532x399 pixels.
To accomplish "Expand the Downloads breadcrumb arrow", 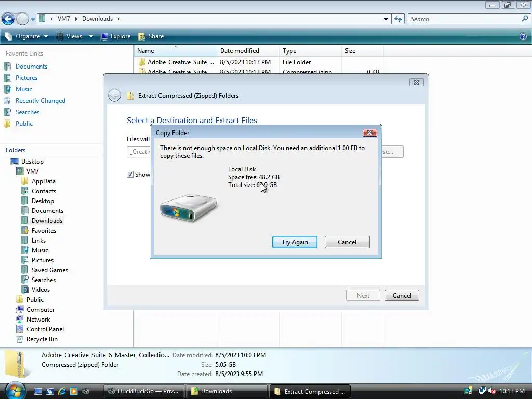I will [x=119, y=19].
